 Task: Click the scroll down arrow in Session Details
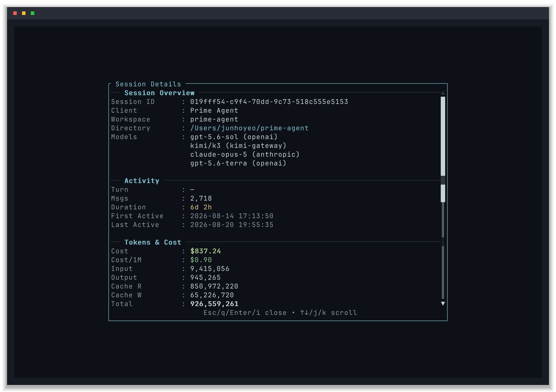click(443, 304)
